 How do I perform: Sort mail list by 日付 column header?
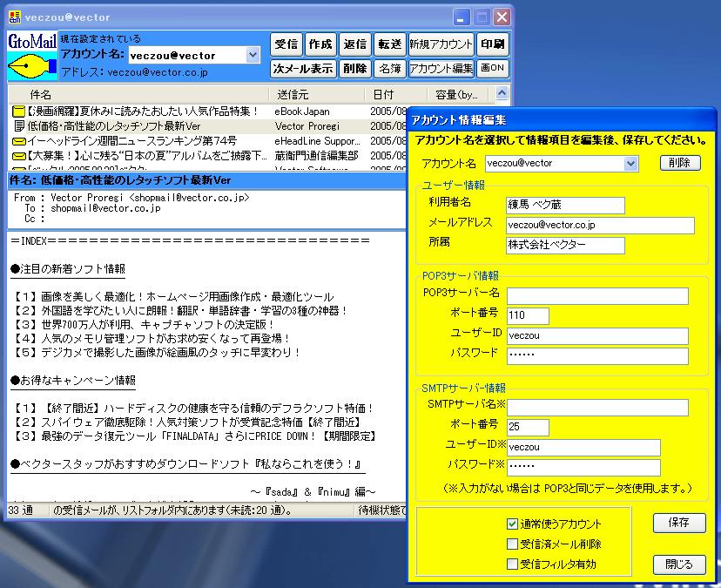point(396,95)
